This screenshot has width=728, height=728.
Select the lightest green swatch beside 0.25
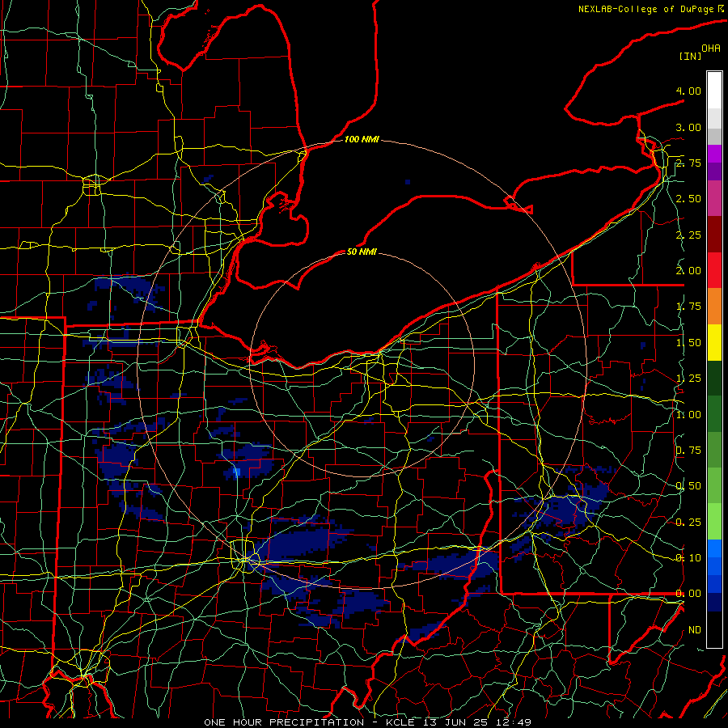click(x=714, y=522)
